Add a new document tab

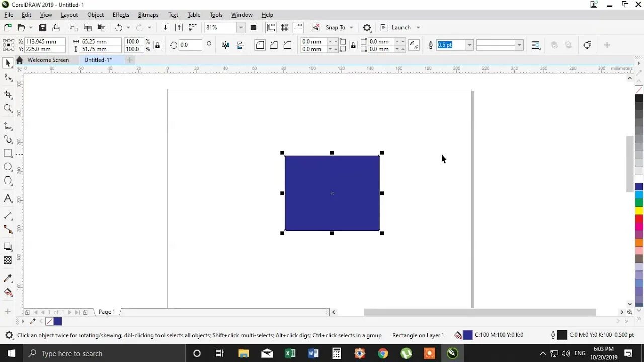point(129,60)
